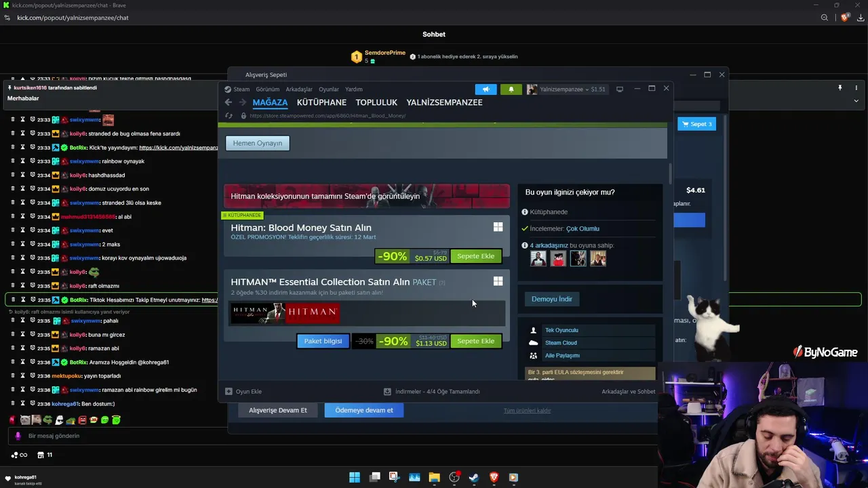
Task: Click the padlock icon beside Steam URL
Action: click(243, 116)
